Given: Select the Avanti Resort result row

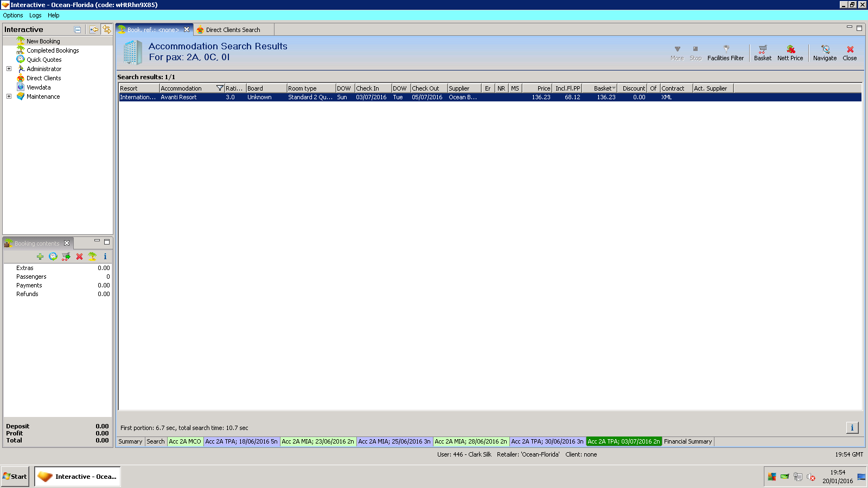Looking at the screenshot, I should click(490, 98).
